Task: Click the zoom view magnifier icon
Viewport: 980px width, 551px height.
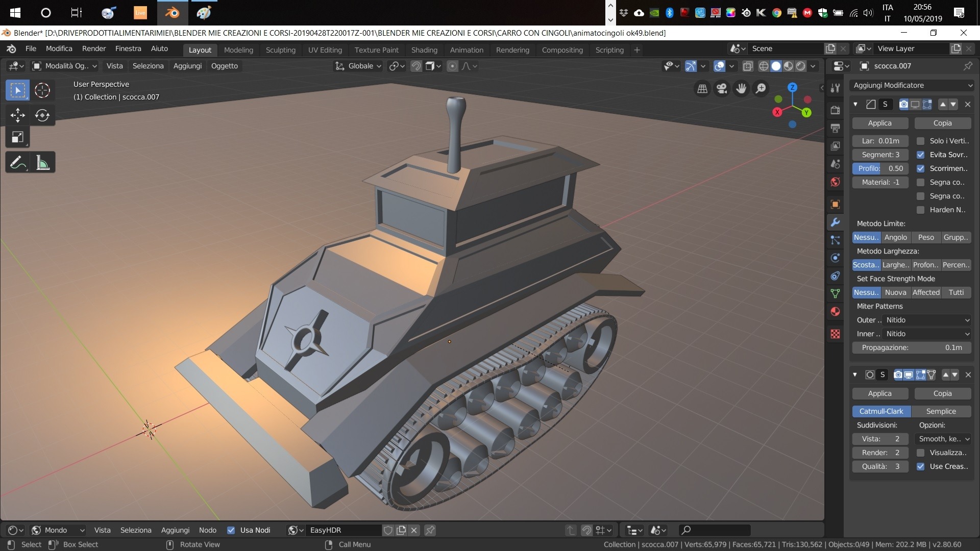Action: coord(761,89)
